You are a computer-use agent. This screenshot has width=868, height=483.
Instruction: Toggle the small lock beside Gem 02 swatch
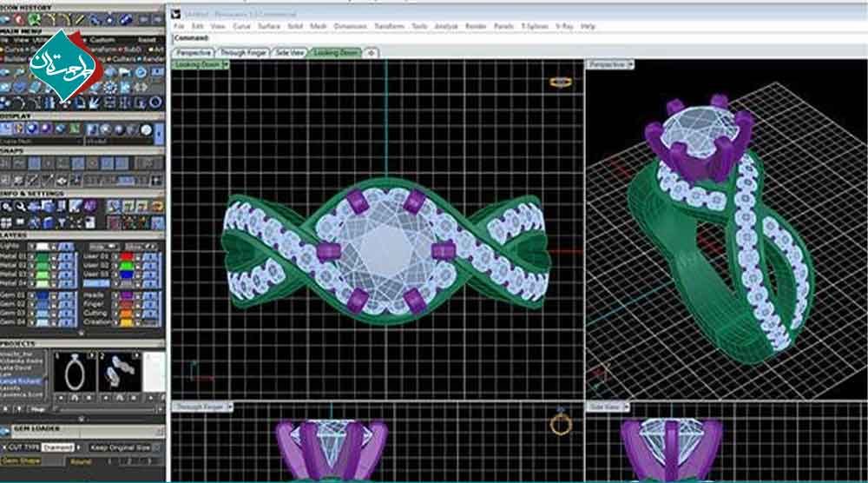(54, 305)
